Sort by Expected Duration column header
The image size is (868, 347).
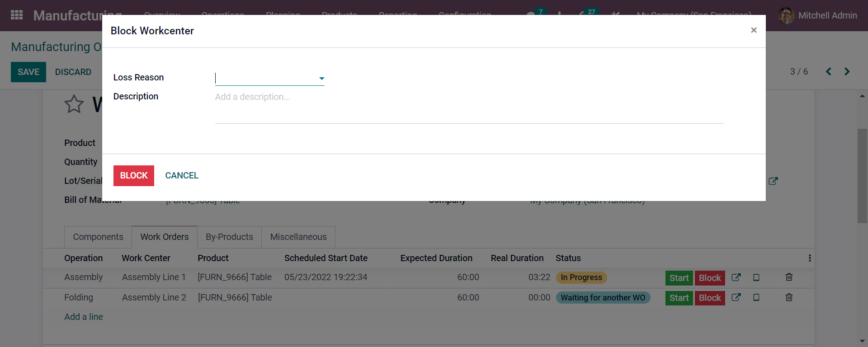click(436, 258)
